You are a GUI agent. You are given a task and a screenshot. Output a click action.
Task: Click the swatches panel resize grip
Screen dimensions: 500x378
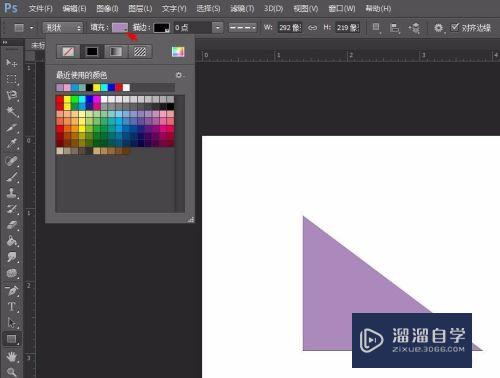pos(191,219)
